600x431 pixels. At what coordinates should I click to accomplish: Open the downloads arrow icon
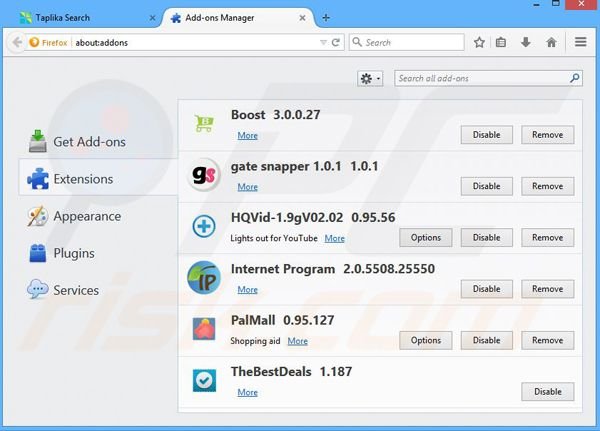tap(526, 42)
